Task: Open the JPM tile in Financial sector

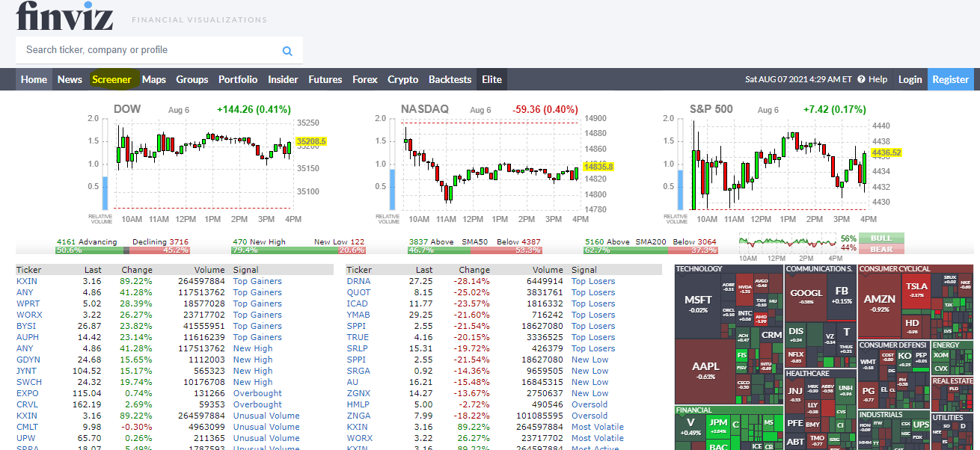Action: pos(718,426)
